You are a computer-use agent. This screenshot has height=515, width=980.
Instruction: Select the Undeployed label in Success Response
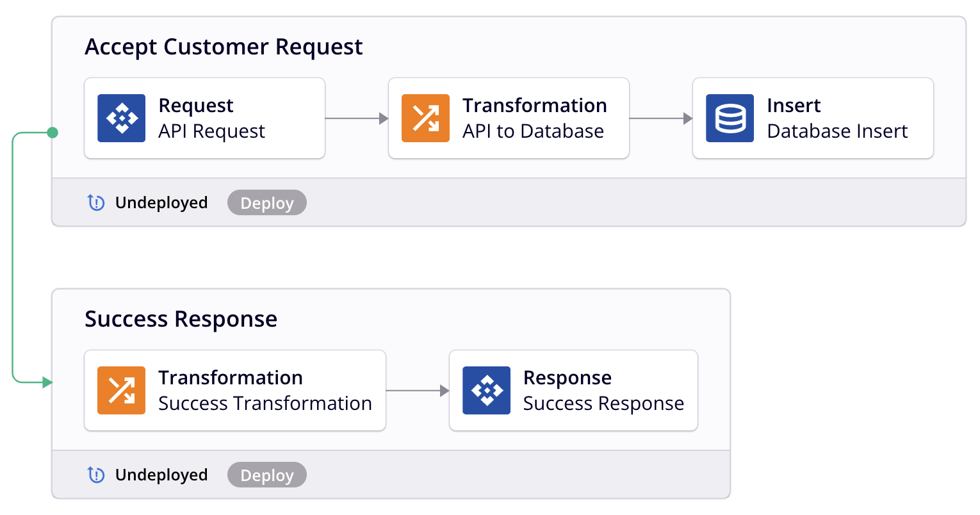[161, 475]
